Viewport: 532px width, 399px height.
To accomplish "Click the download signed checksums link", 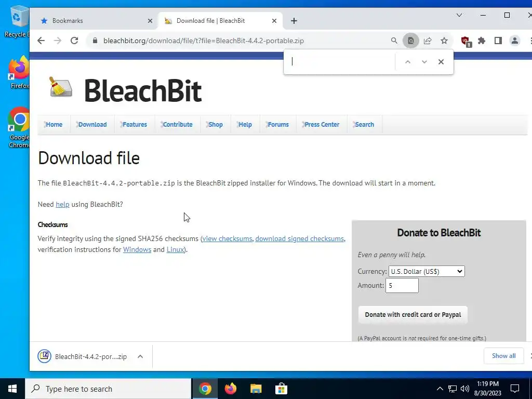I will coord(300,238).
